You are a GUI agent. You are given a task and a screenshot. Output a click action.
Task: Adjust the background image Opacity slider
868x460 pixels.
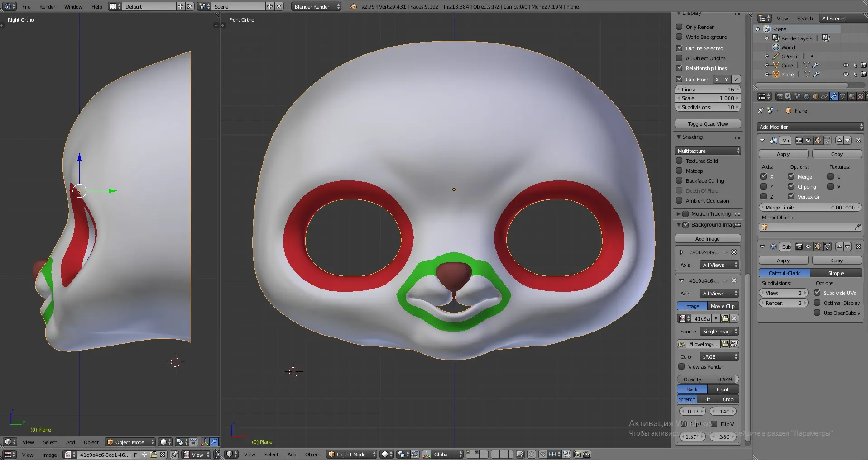coord(707,379)
